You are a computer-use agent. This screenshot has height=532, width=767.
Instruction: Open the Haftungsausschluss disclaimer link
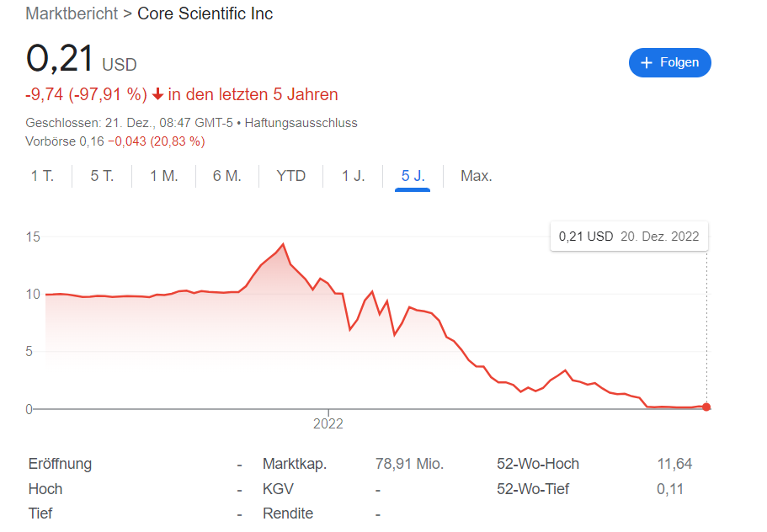point(301,123)
